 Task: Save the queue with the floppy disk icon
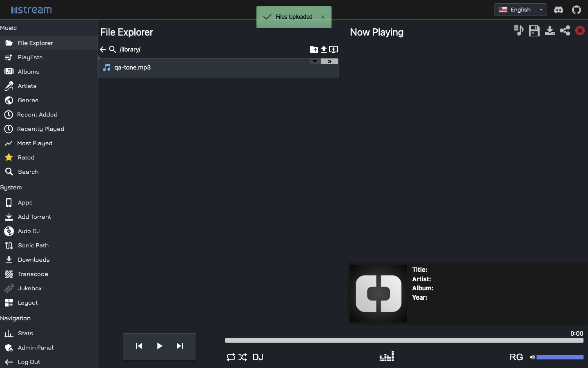pos(534,31)
